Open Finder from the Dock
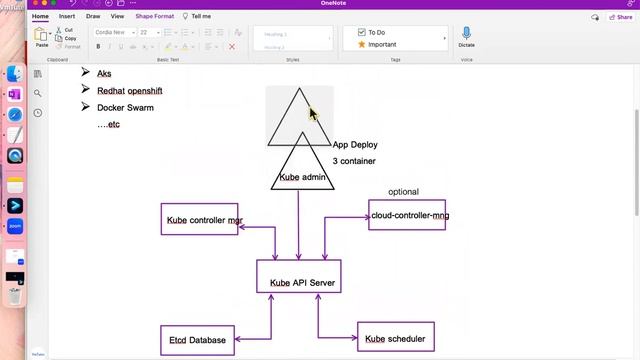 tap(15, 74)
